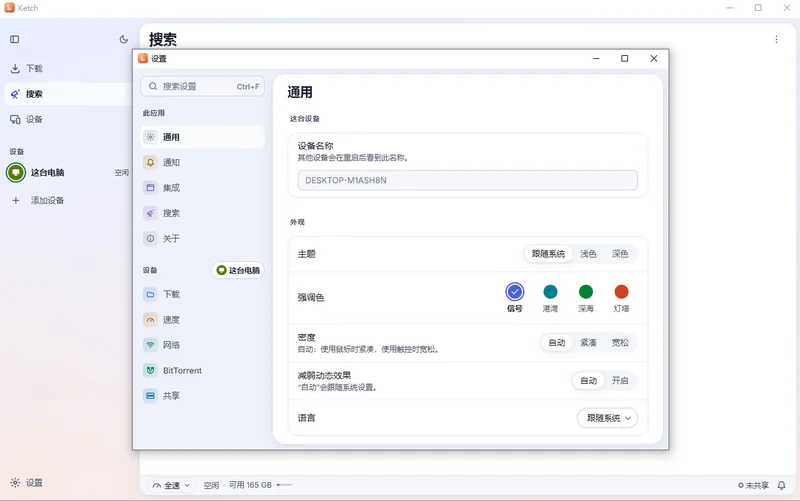Set theme to 浅色
This screenshot has width=800, height=501.
[588, 254]
